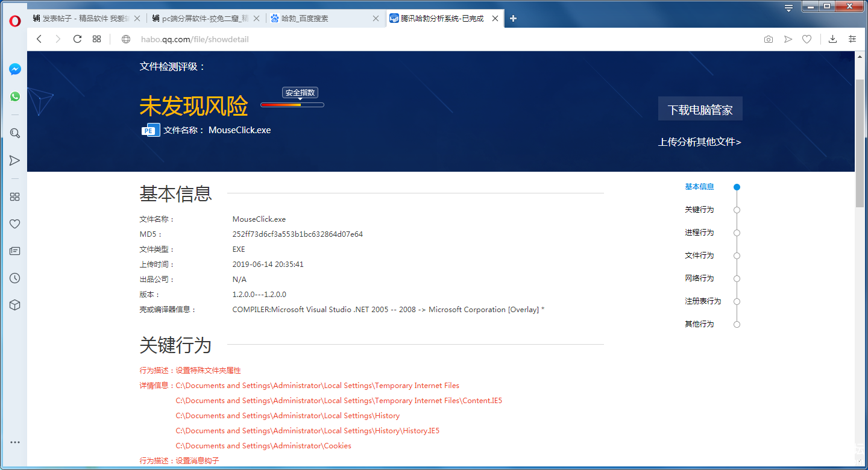Click the version value 1.2.0.0---1.2.0.0
The image size is (868, 470).
pyautogui.click(x=259, y=295)
